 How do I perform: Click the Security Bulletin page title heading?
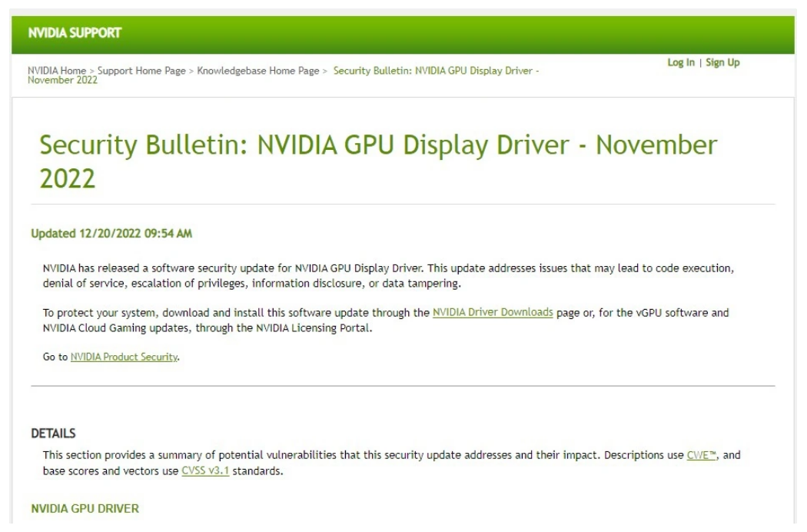pos(378,161)
